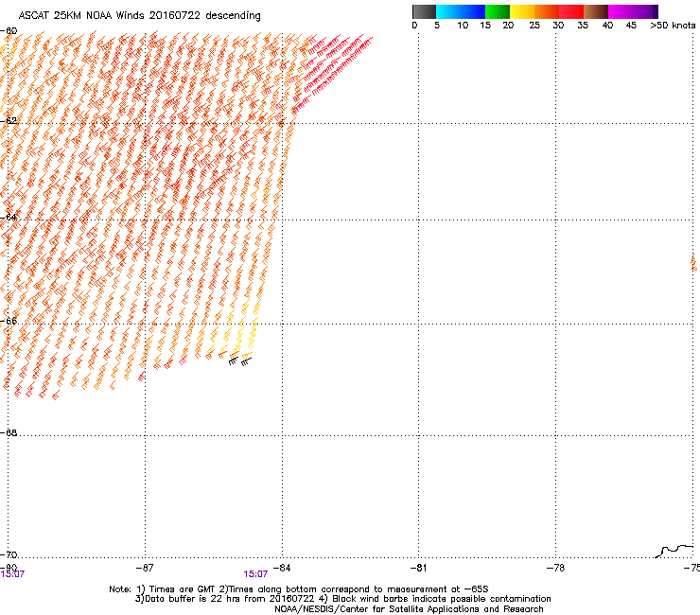Click the '-60' latitude axis label
Screen dimensions: 700x615
[9, 31]
